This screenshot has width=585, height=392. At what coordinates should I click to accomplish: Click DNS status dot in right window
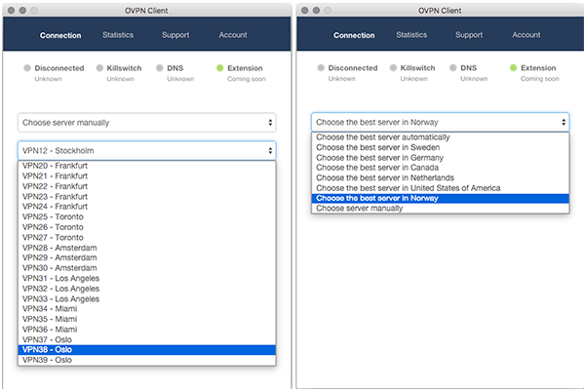coord(453,67)
